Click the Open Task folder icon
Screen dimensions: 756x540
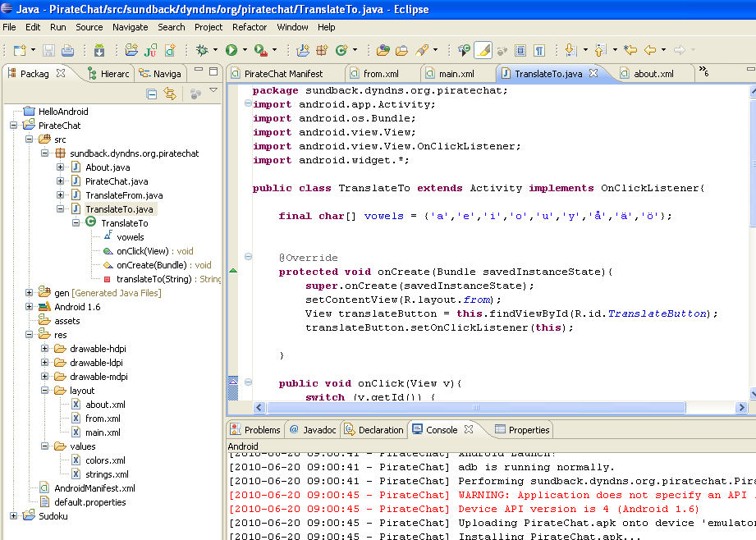tap(401, 50)
